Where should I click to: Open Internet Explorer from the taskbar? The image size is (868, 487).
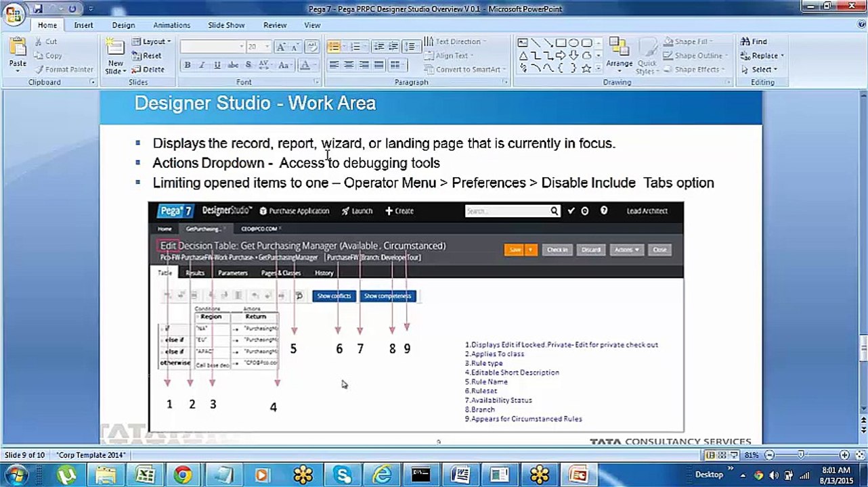(383, 475)
